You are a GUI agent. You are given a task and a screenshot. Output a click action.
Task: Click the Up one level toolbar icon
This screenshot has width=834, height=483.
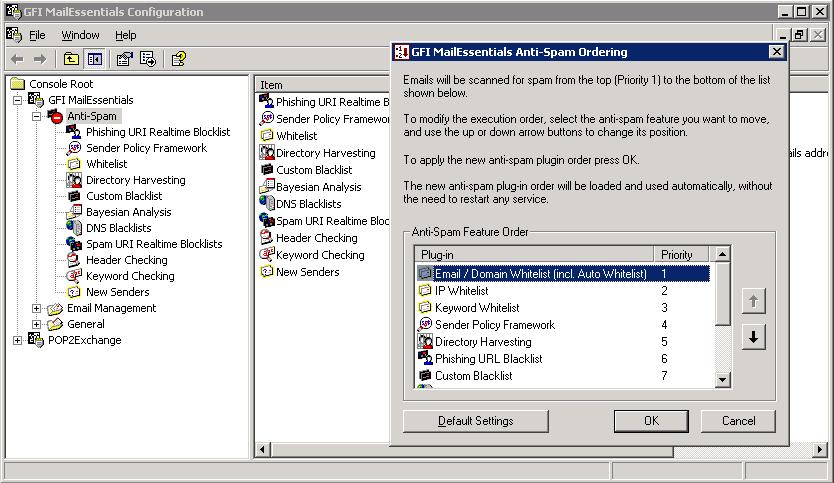coord(71,60)
